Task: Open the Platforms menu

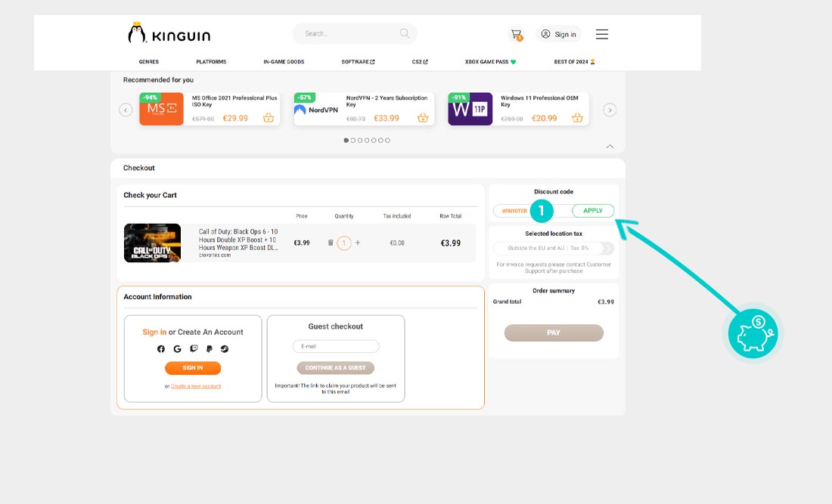Action: pyautogui.click(x=211, y=62)
